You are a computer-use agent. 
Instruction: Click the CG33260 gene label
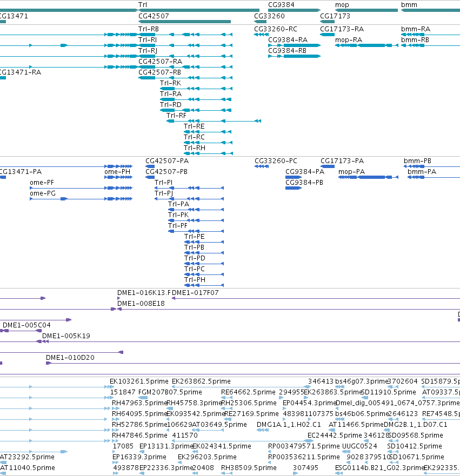tap(269, 16)
